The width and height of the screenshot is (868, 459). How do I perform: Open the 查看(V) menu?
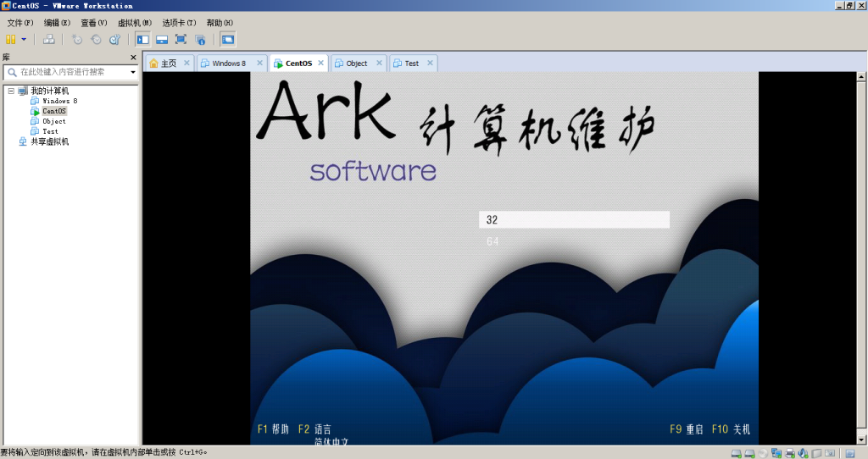coord(93,23)
